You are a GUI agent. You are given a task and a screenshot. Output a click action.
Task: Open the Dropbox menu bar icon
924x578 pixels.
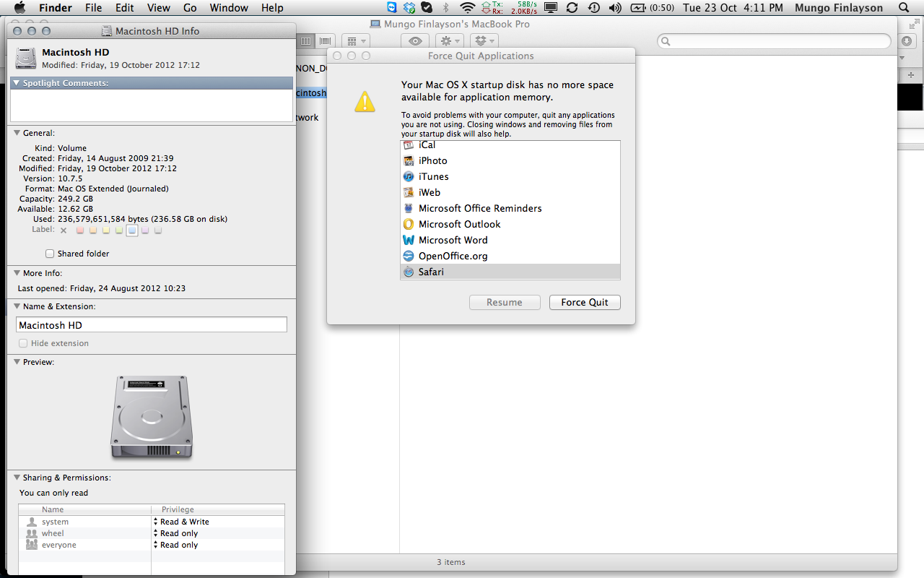409,8
